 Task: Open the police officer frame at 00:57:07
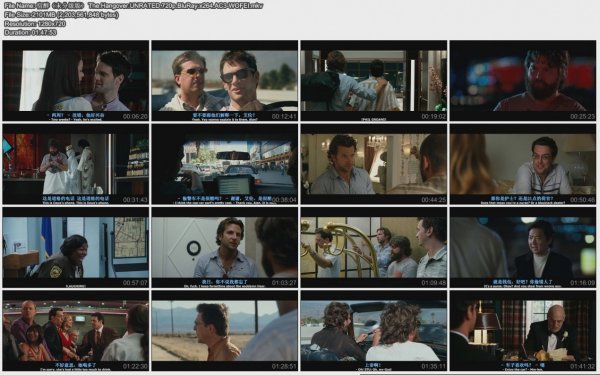pos(75,248)
